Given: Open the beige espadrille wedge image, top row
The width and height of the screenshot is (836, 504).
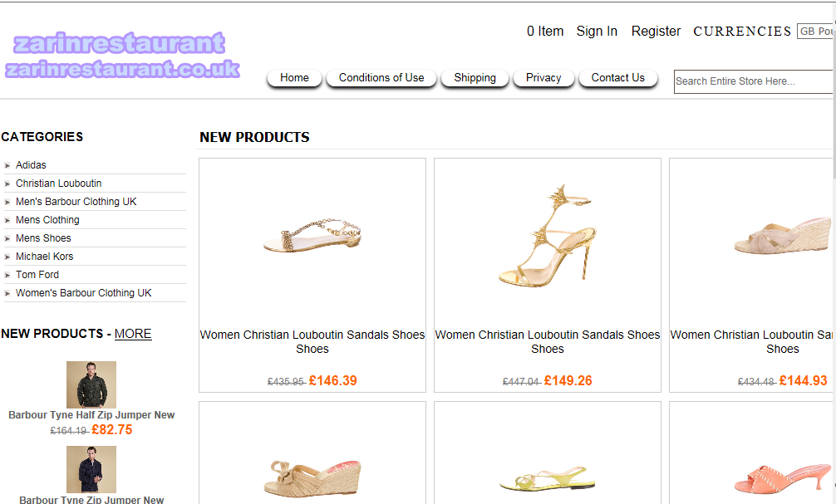Looking at the screenshot, I should click(783, 236).
